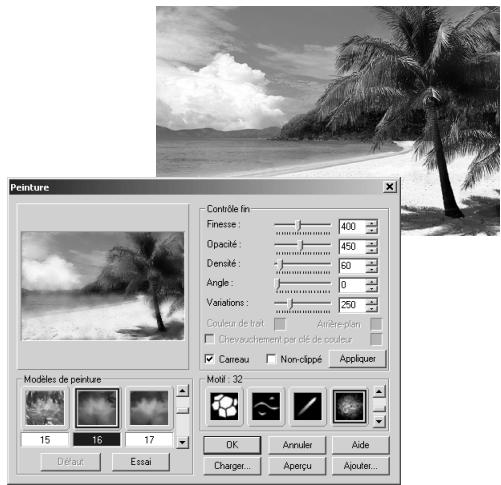
Task: Enable the Non-clippé checkbox
Action: click(x=271, y=359)
